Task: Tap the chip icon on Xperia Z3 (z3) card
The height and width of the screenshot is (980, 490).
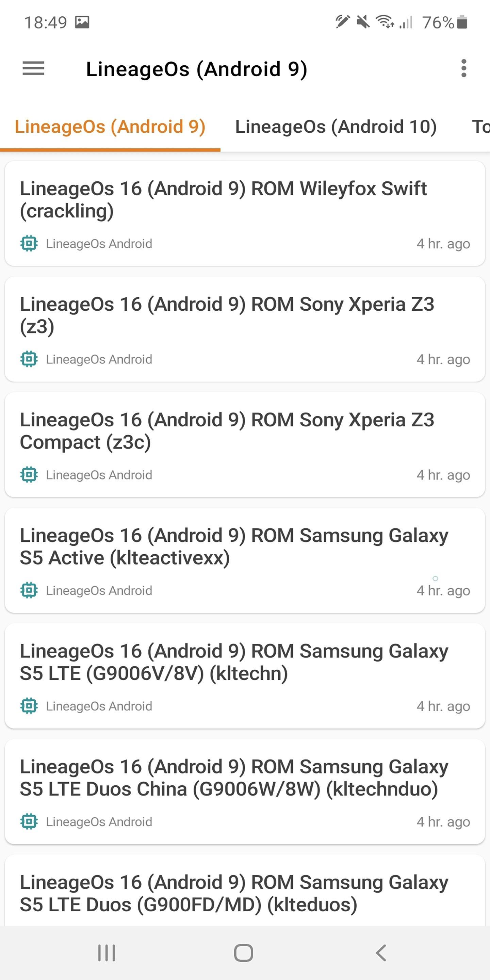Action: point(29,359)
